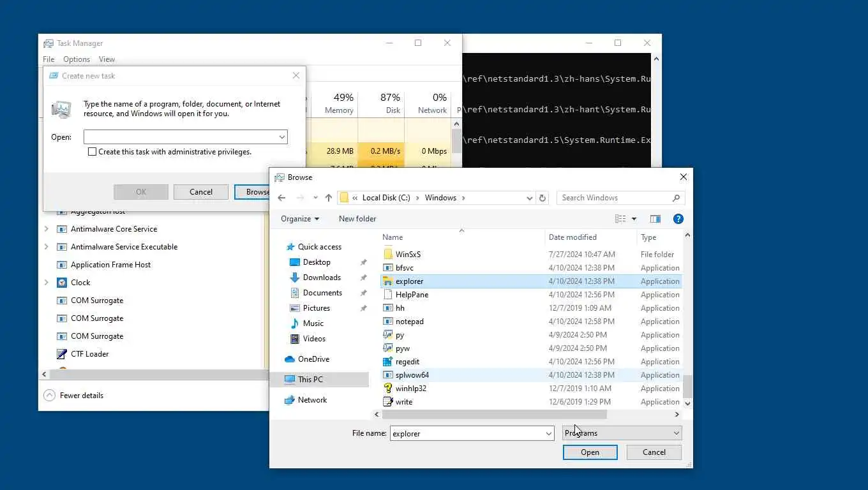Click the Search Windows box
Image resolution: width=868 pixels, height=490 pixels.
621,198
